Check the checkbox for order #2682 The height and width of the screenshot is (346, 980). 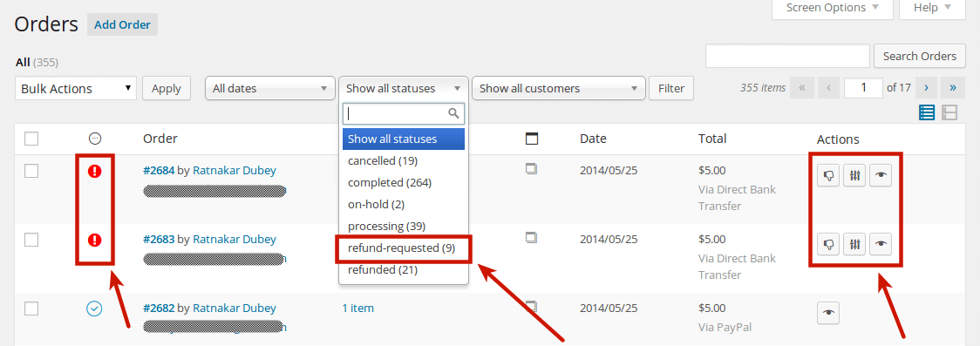click(31, 308)
